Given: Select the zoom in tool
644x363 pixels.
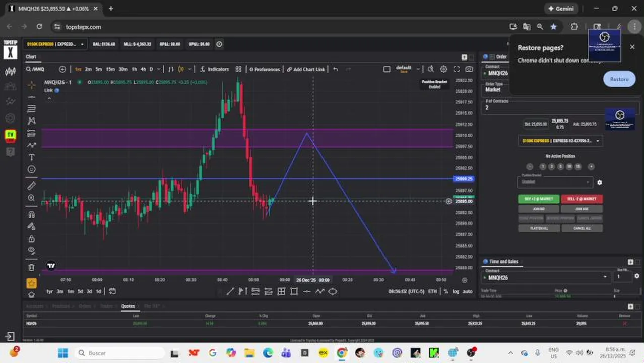Looking at the screenshot, I should (31, 198).
